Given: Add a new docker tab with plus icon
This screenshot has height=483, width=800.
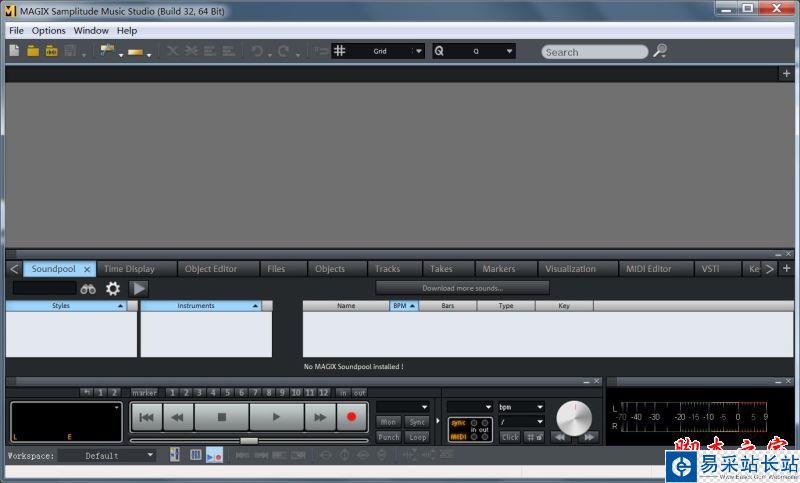Looking at the screenshot, I should (786, 268).
